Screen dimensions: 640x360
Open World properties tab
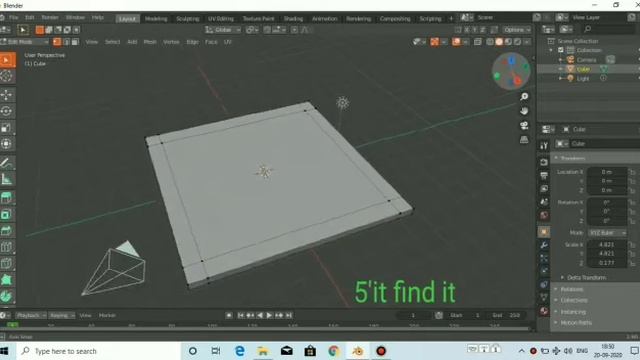(x=544, y=215)
